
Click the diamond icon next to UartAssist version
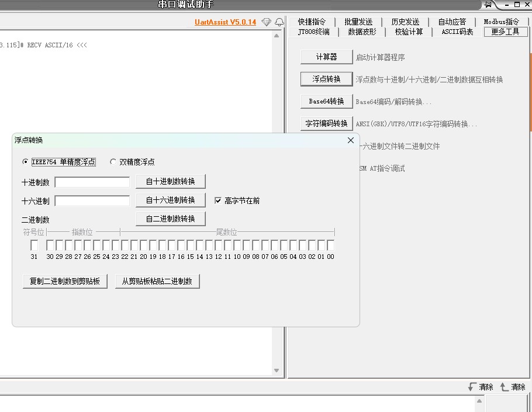267,22
